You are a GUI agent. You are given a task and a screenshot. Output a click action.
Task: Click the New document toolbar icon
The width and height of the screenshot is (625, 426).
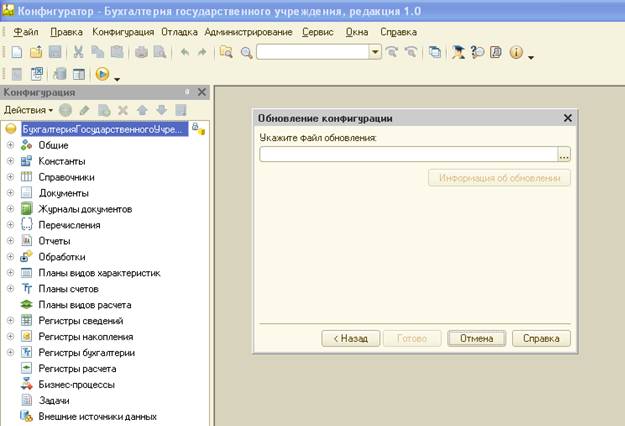click(17, 52)
